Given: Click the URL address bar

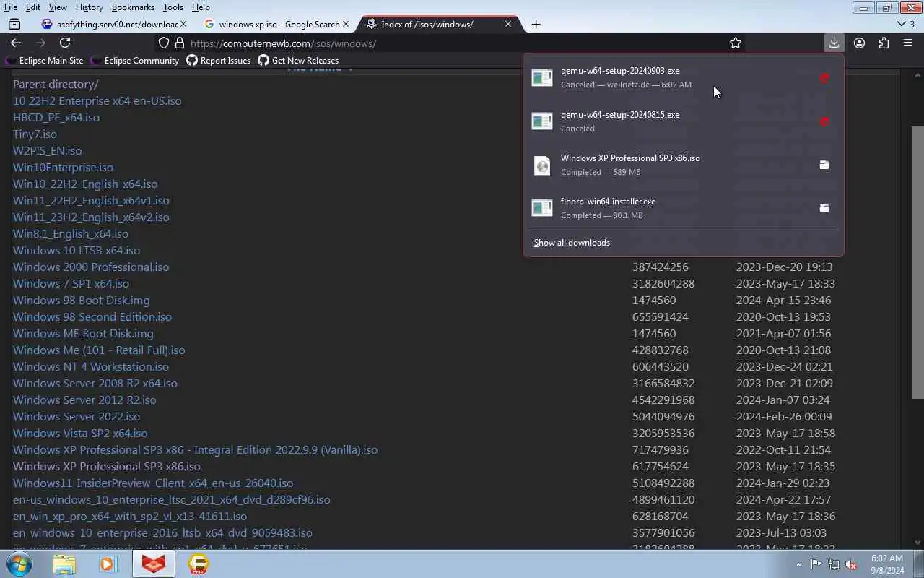Looking at the screenshot, I should point(448,43).
